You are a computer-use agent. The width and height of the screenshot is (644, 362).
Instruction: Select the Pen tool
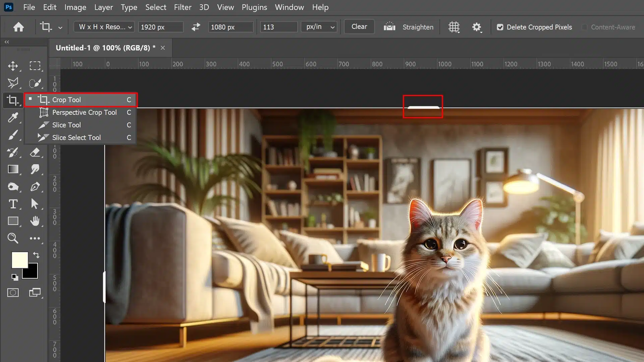click(x=35, y=187)
